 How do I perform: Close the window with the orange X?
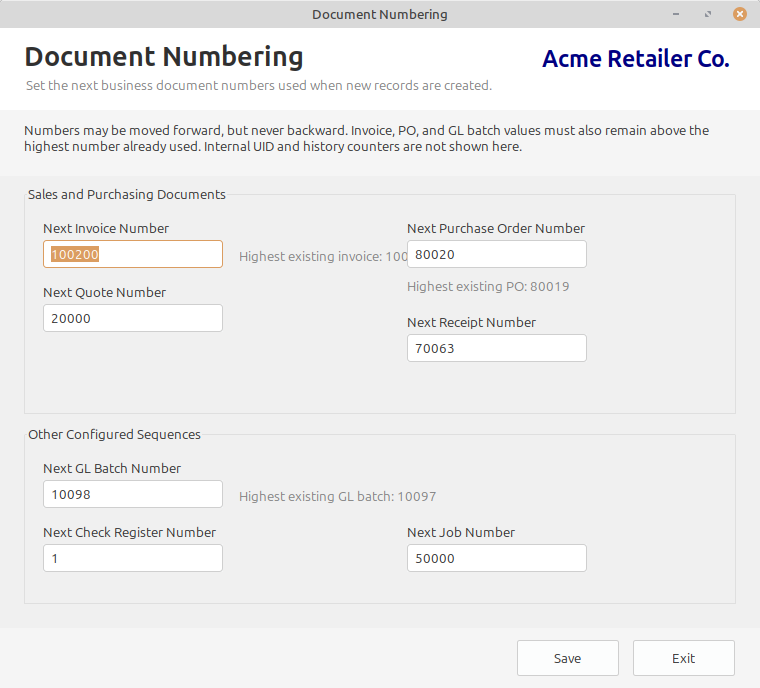(740, 14)
